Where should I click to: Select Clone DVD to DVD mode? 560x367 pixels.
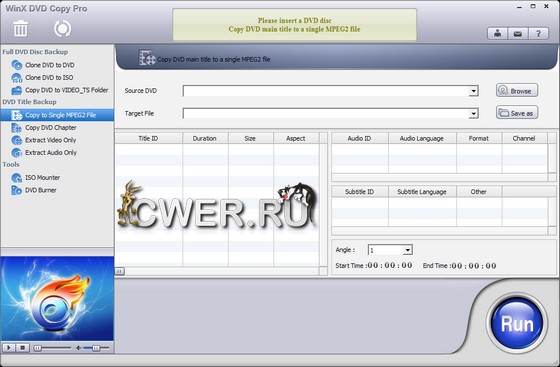tap(50, 65)
